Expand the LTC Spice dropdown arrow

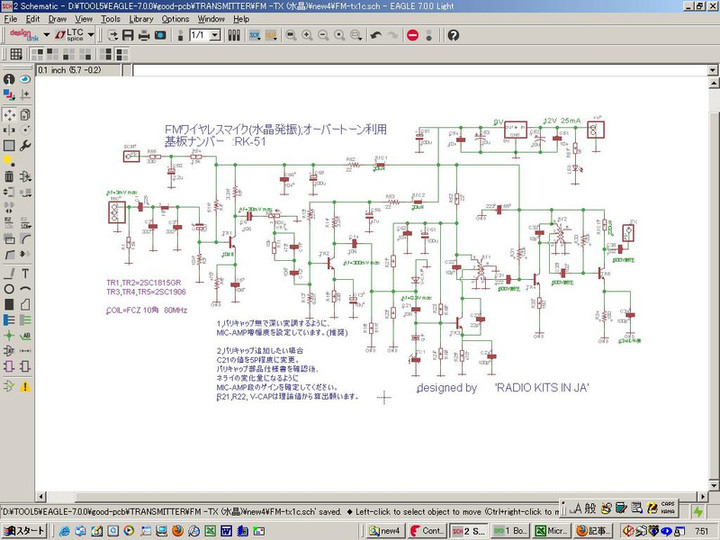point(91,35)
